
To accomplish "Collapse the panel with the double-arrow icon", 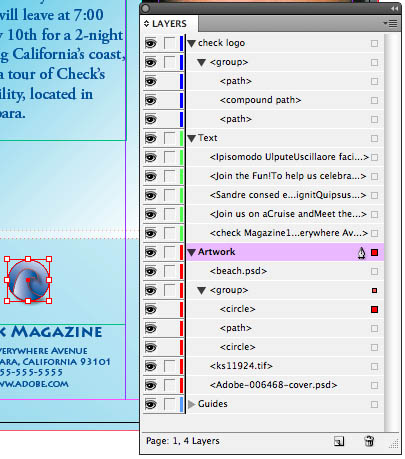I will coord(395,9).
